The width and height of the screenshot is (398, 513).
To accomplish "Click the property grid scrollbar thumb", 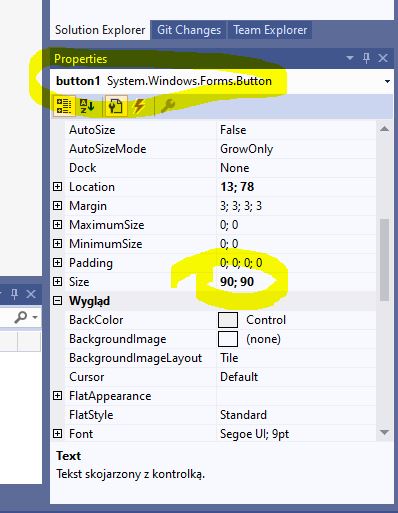I will point(384,260).
